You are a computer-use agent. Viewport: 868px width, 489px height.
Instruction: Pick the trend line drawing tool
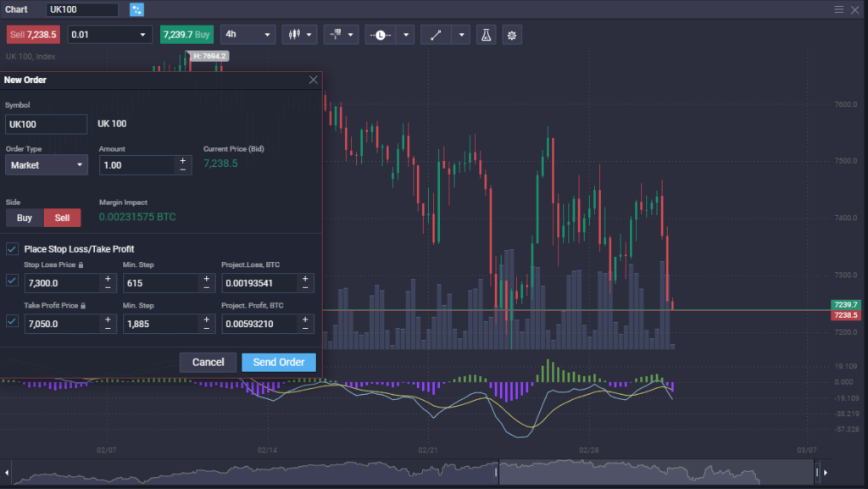[x=435, y=35]
